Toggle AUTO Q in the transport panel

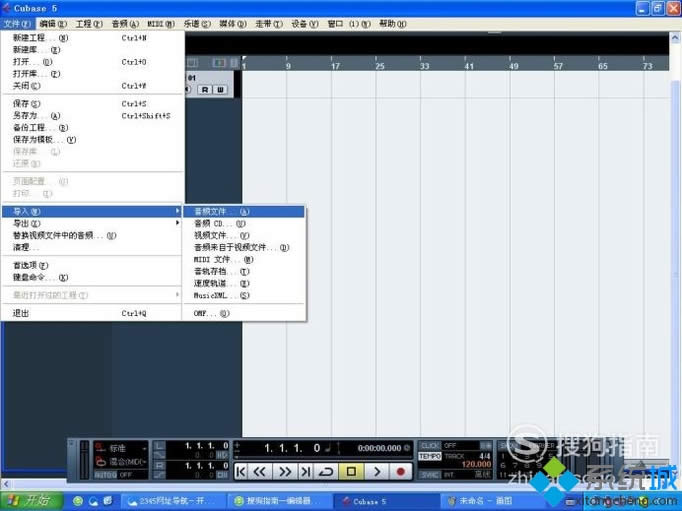point(103,475)
